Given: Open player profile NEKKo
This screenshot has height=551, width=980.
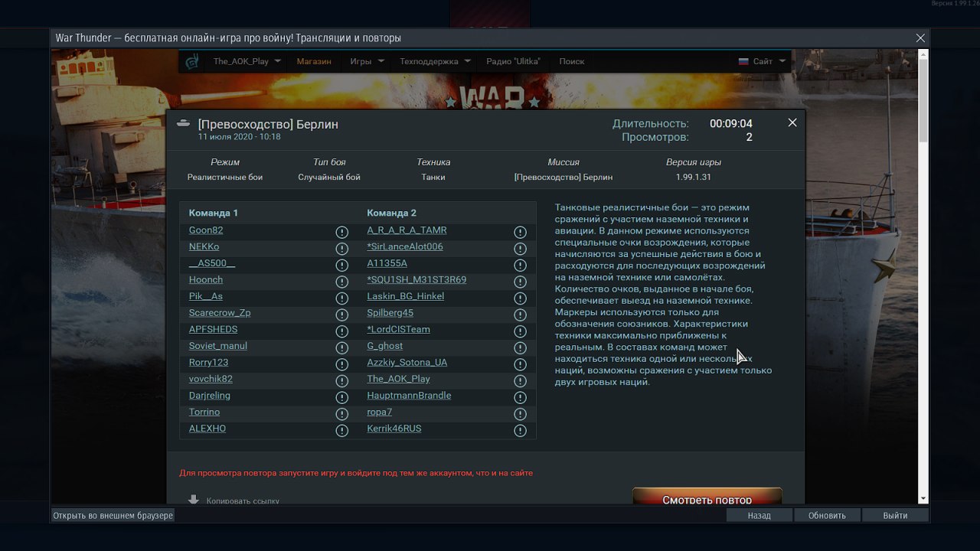Looking at the screenshot, I should 204,246.
